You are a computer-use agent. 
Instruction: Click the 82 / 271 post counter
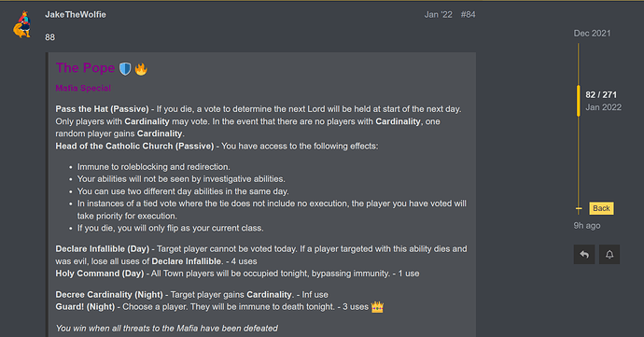click(601, 95)
